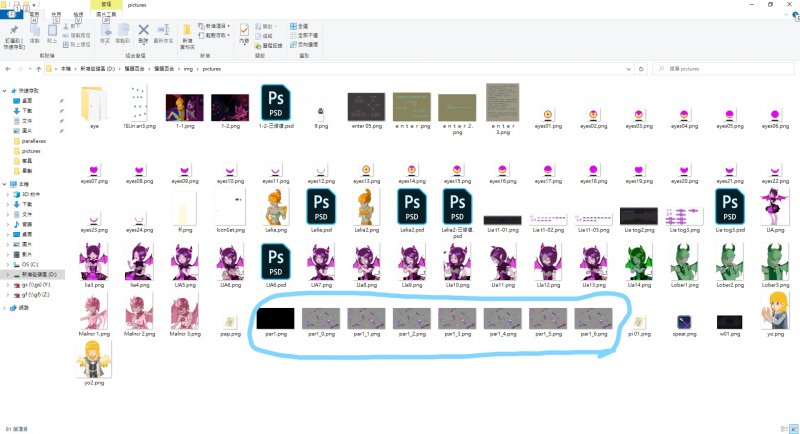This screenshot has height=434, width=800.
Task: Click the New folder icon
Action: pyautogui.click(x=187, y=30)
